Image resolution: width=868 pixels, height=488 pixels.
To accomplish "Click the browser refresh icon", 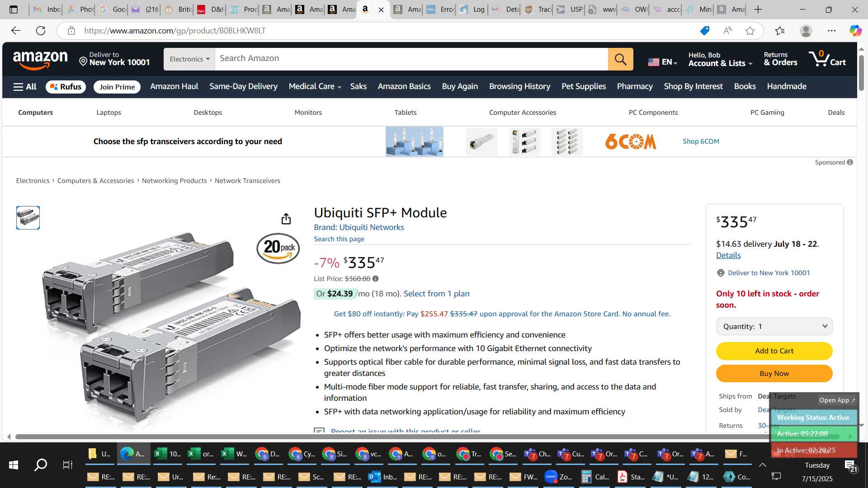I will (x=41, y=31).
